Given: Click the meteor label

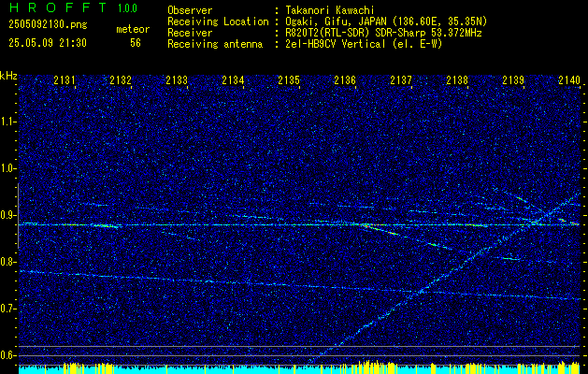Looking at the screenshot, I should (133, 29).
